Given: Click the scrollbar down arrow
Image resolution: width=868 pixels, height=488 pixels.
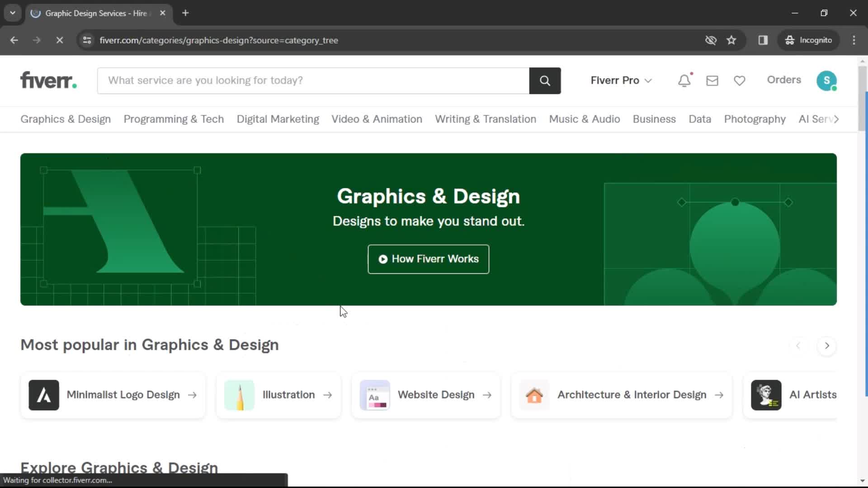Looking at the screenshot, I should 862,481.
